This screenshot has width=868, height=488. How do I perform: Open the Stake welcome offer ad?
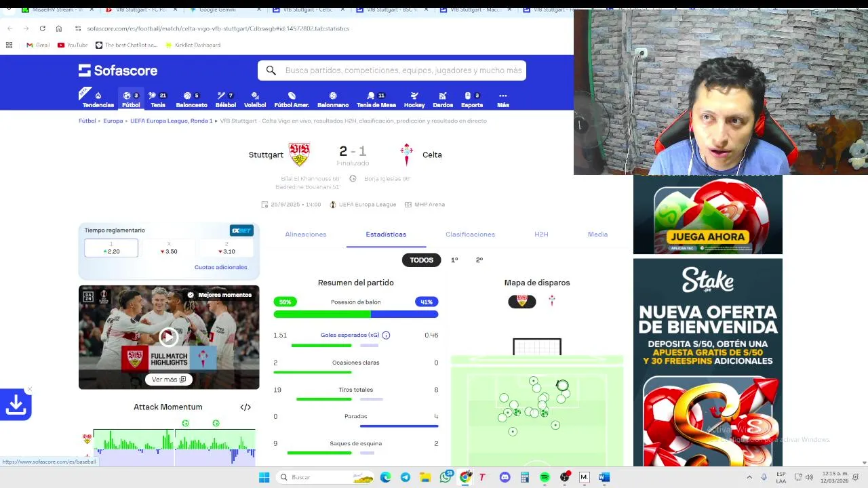click(708, 363)
